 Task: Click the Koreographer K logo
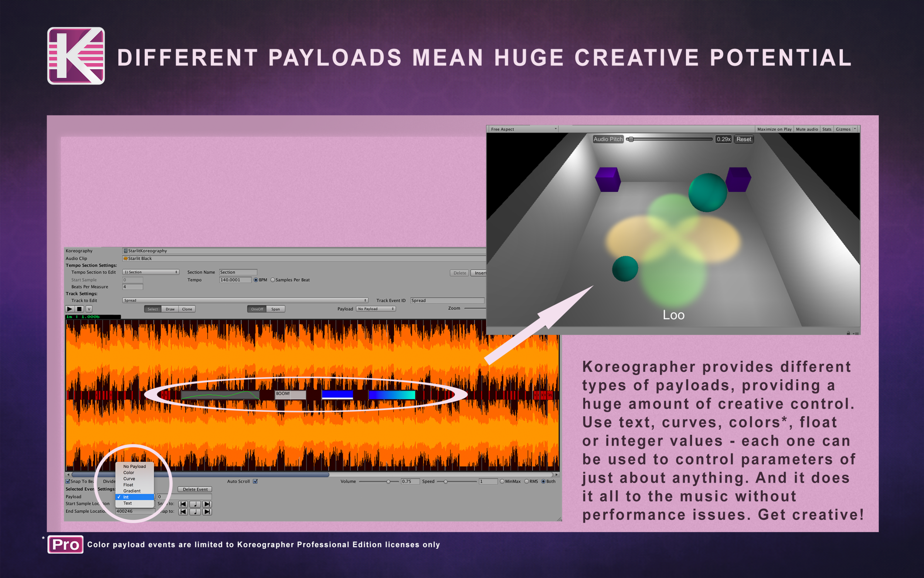tap(76, 56)
